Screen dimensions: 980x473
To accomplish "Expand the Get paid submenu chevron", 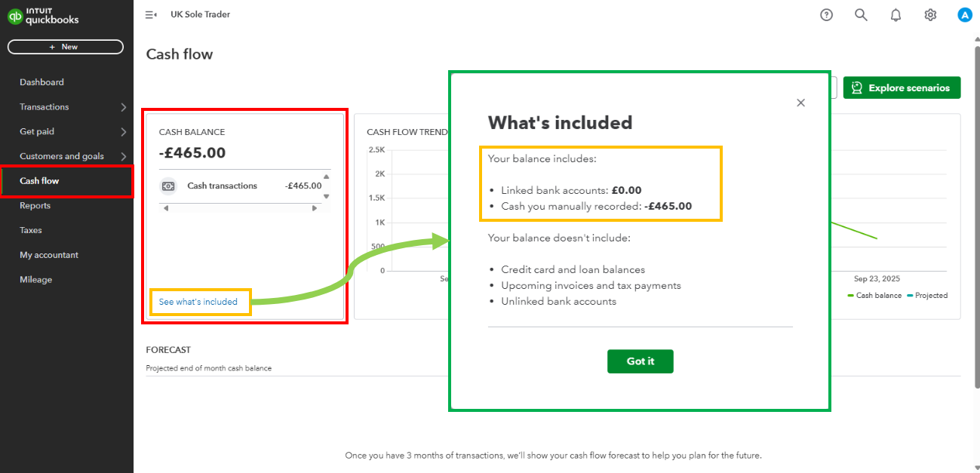I will [124, 132].
